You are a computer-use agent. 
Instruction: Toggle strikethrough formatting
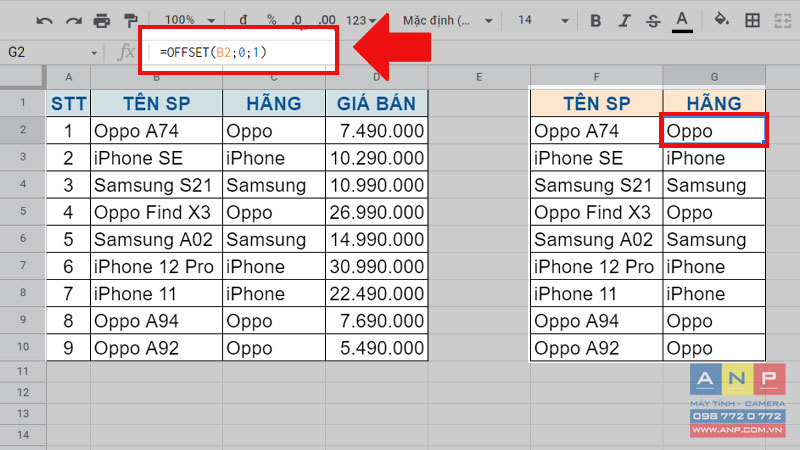(653, 21)
